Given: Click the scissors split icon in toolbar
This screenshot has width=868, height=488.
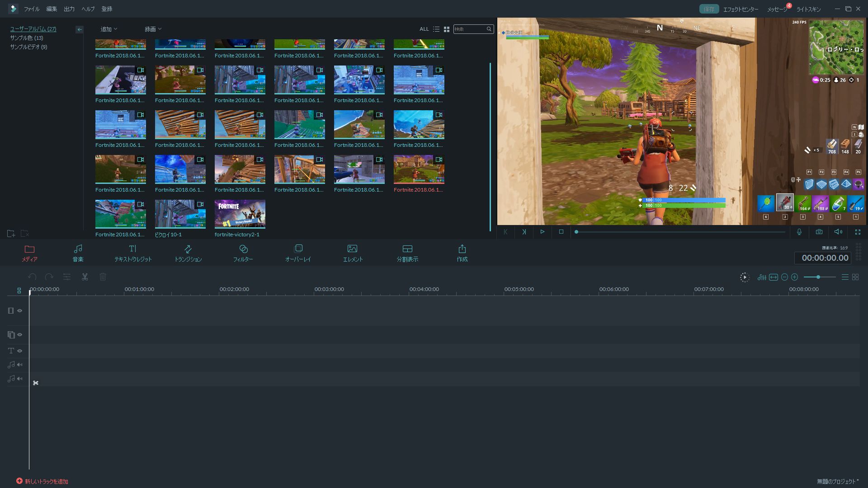Looking at the screenshot, I should click(85, 277).
